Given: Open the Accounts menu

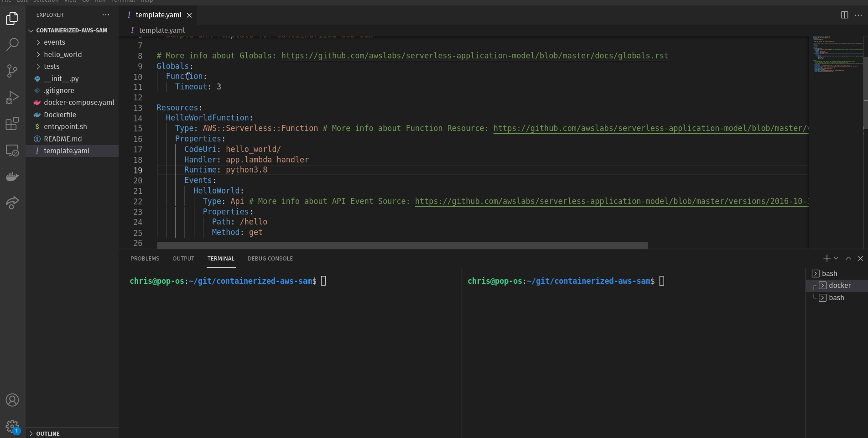Looking at the screenshot, I should [x=12, y=400].
